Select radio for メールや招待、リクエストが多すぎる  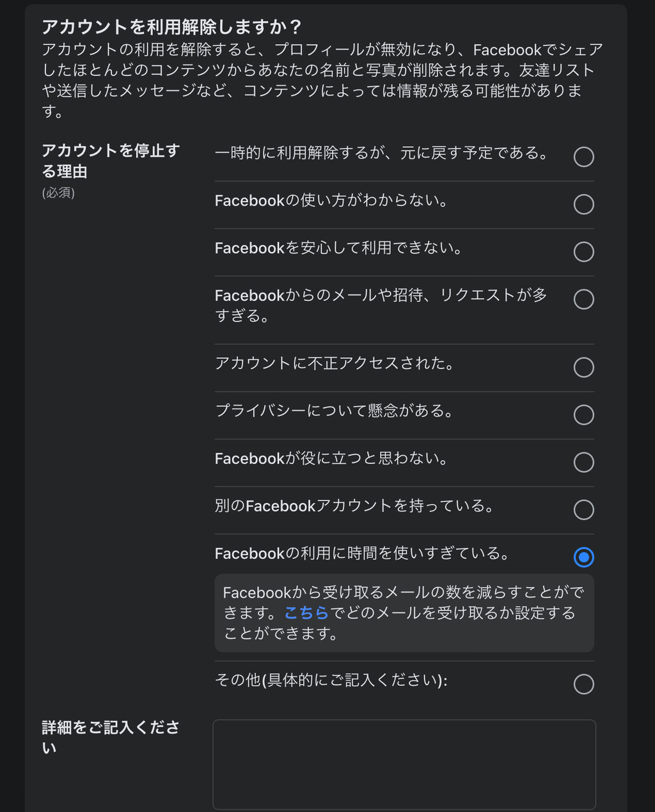coord(583,299)
